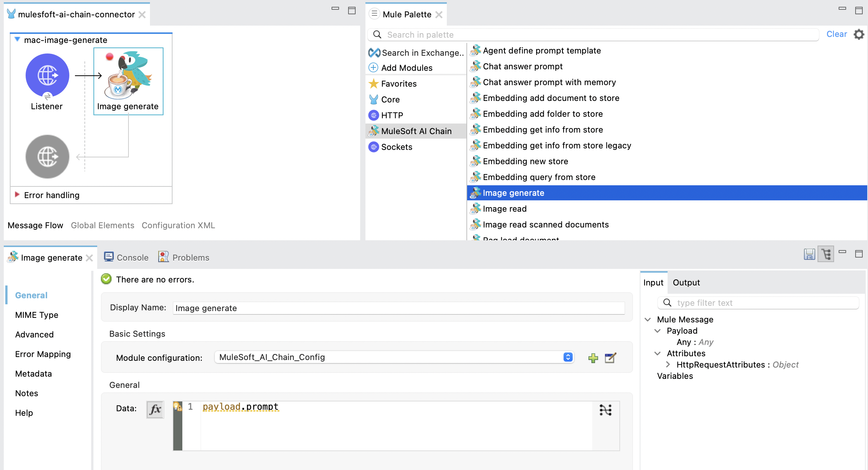Close the mulesfoft-ai-chain-connector editor tab

pos(142,15)
